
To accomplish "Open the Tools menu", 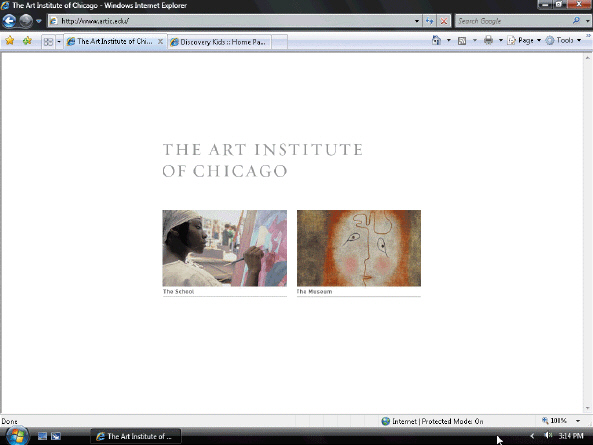I will click(563, 40).
